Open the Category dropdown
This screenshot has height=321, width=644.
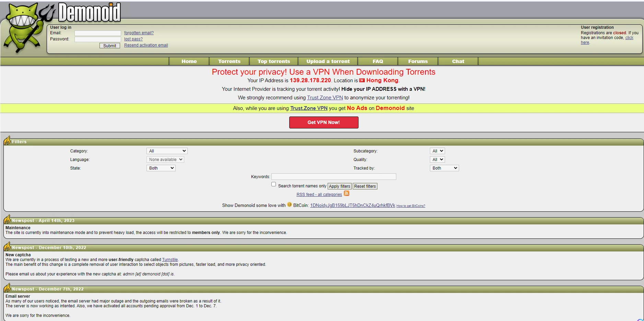pos(167,151)
